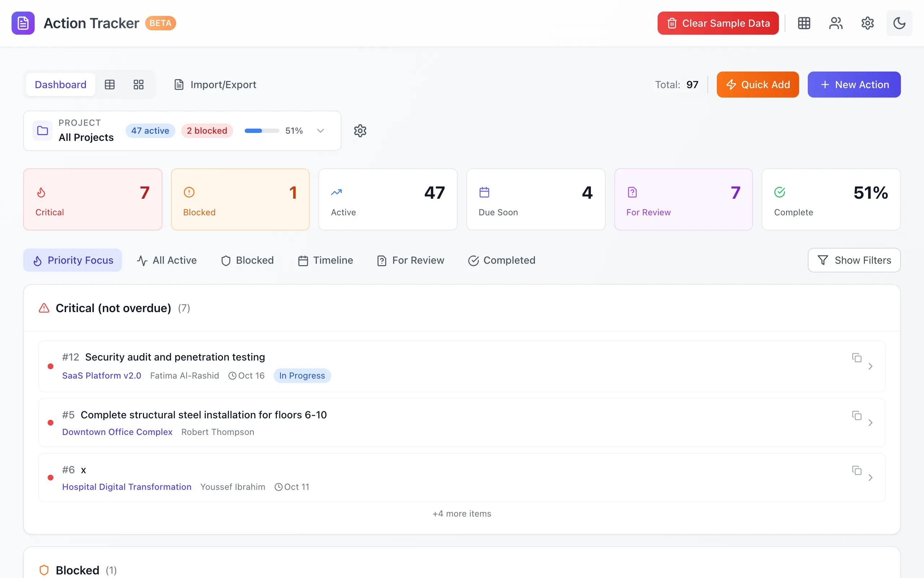This screenshot has height=578, width=924.
Task: Switch to the Timeline tab
Action: pos(325,260)
